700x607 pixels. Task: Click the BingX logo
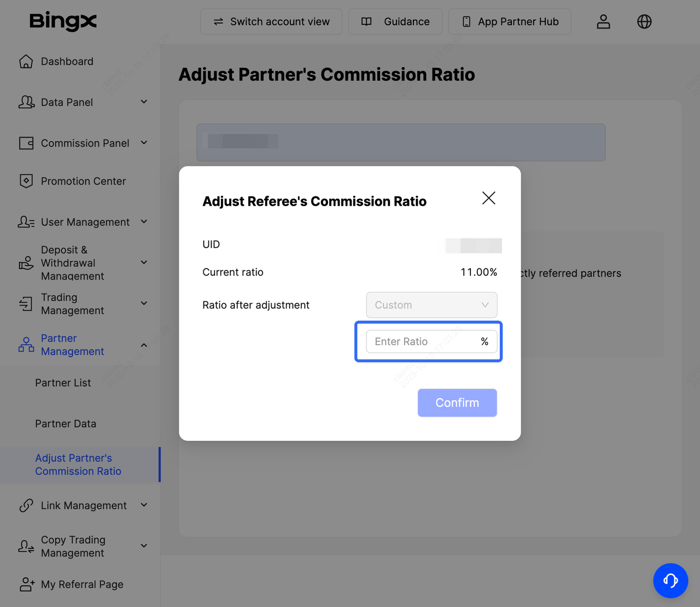[63, 21]
